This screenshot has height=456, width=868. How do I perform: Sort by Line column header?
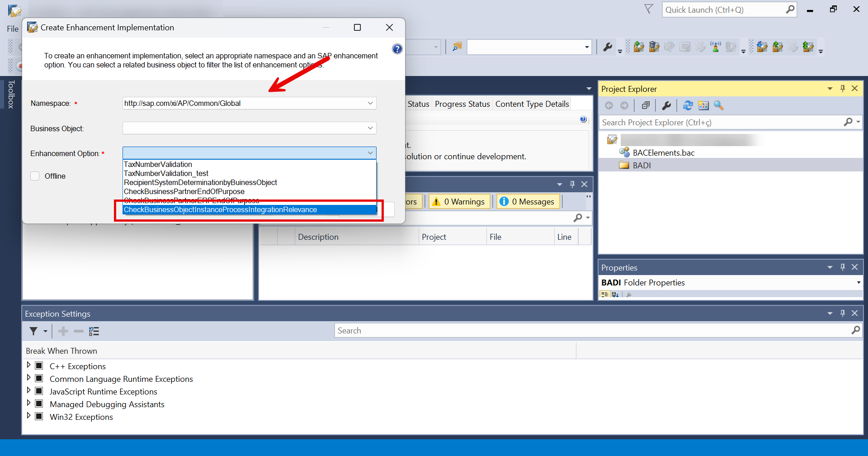tap(566, 237)
